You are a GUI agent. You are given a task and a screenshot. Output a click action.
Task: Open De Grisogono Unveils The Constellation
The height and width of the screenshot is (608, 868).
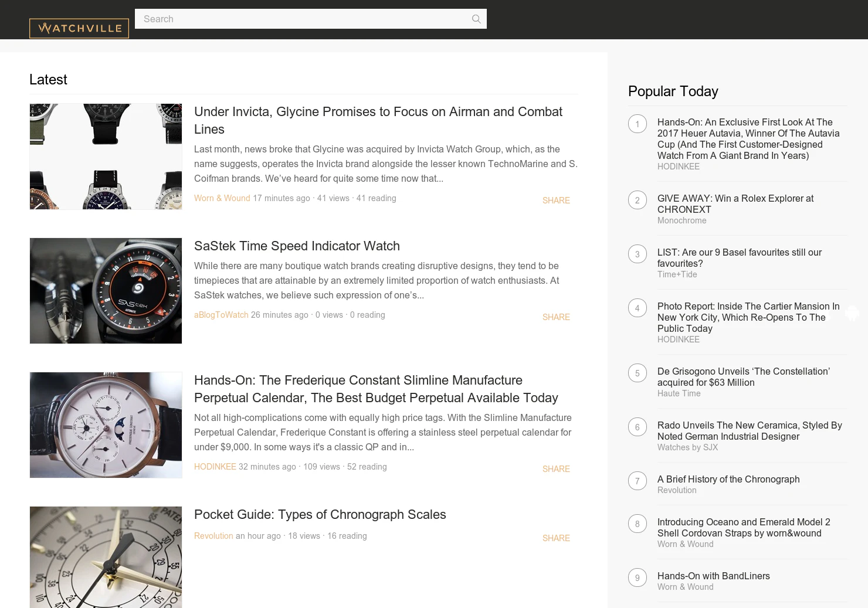point(744,377)
